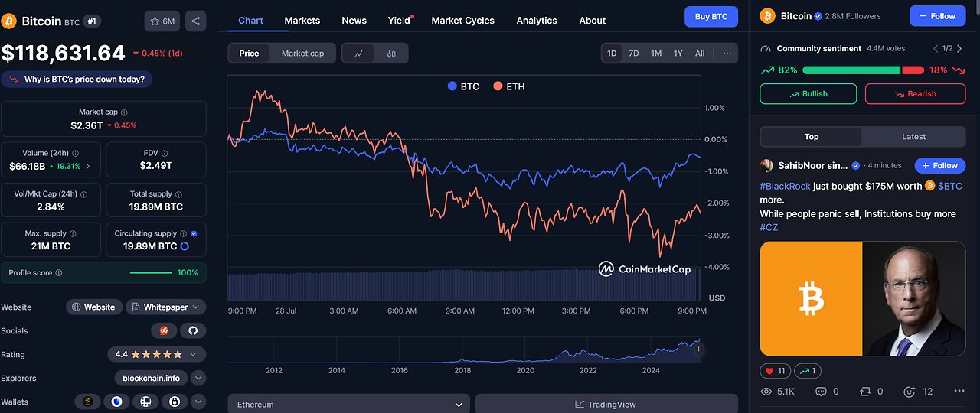Image resolution: width=980 pixels, height=413 pixels.
Task: Vote Bearish on community sentiment
Action: click(x=916, y=93)
